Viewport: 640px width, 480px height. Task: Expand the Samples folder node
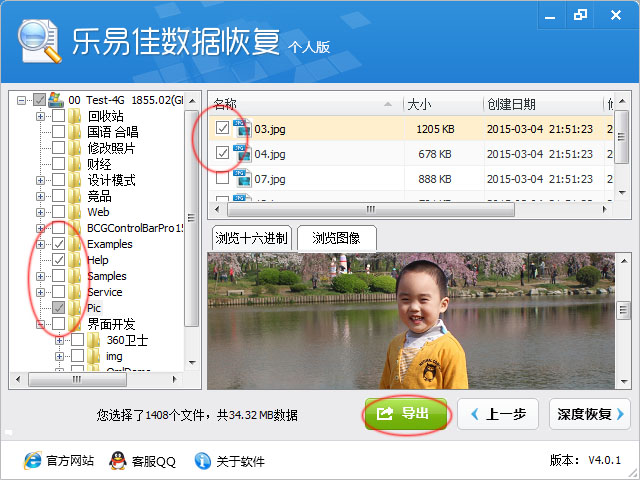click(x=40, y=276)
